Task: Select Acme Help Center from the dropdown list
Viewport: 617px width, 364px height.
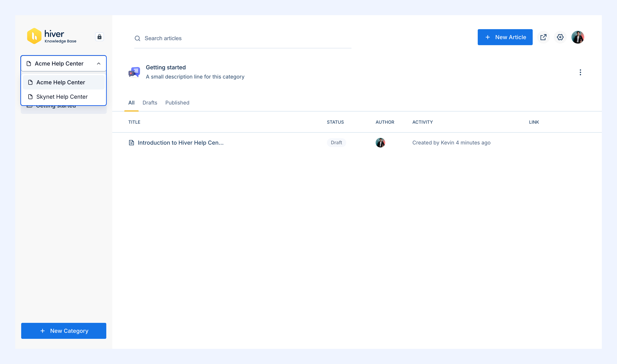Action: (64, 83)
